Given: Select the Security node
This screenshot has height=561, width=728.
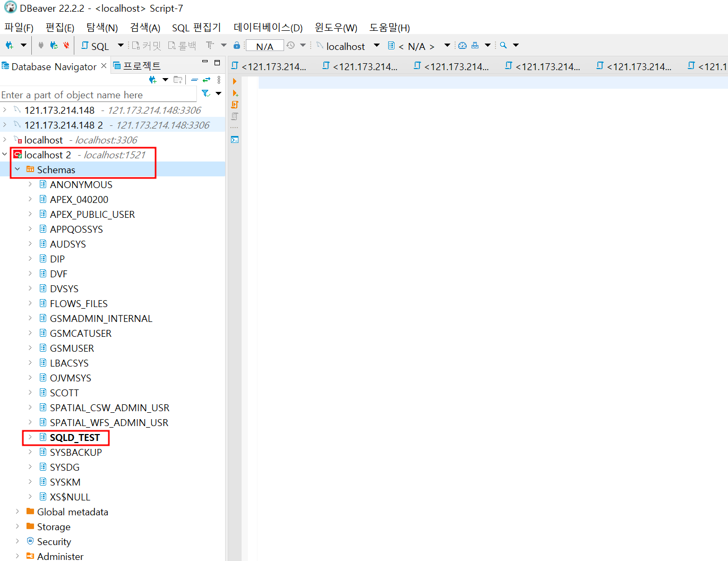Looking at the screenshot, I should click(54, 541).
